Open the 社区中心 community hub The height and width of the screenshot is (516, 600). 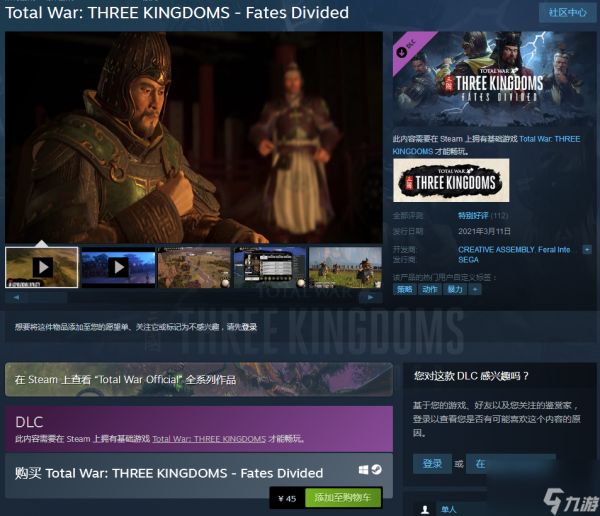pyautogui.click(x=567, y=13)
